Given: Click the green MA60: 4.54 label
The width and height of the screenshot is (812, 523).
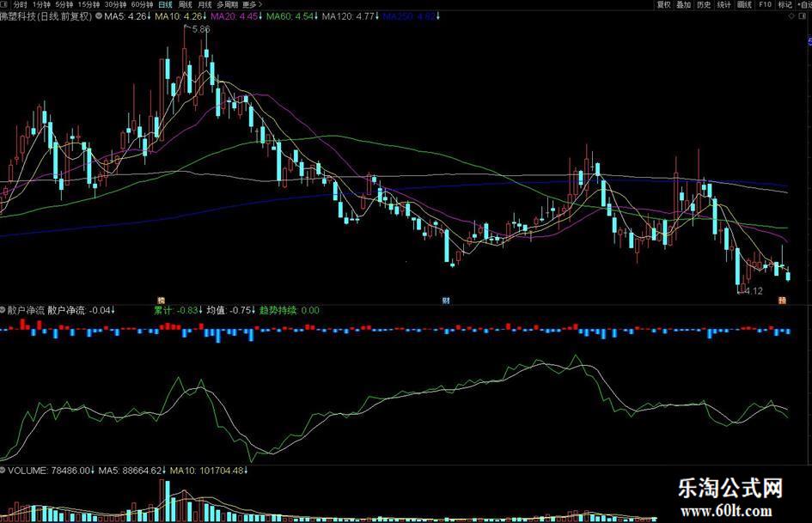Looking at the screenshot, I should pos(292,16).
